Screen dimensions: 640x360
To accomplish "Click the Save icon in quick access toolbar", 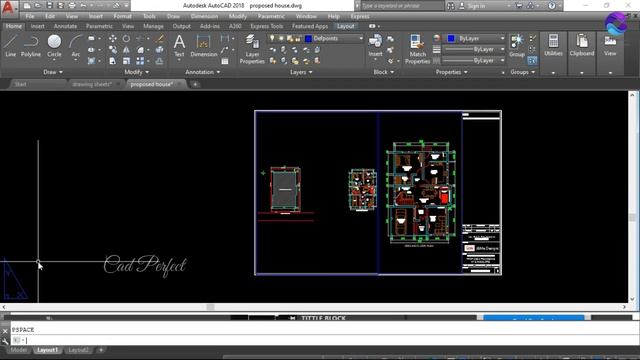I will point(49,6).
